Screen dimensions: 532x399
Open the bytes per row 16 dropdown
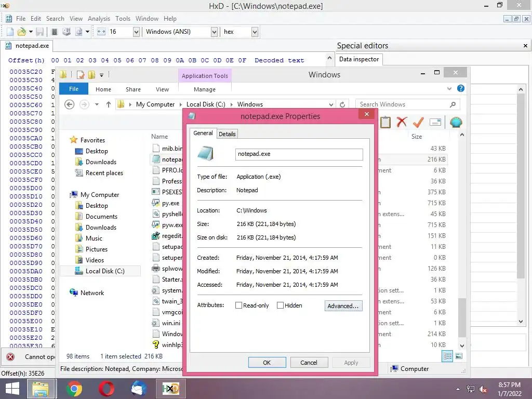136,32
